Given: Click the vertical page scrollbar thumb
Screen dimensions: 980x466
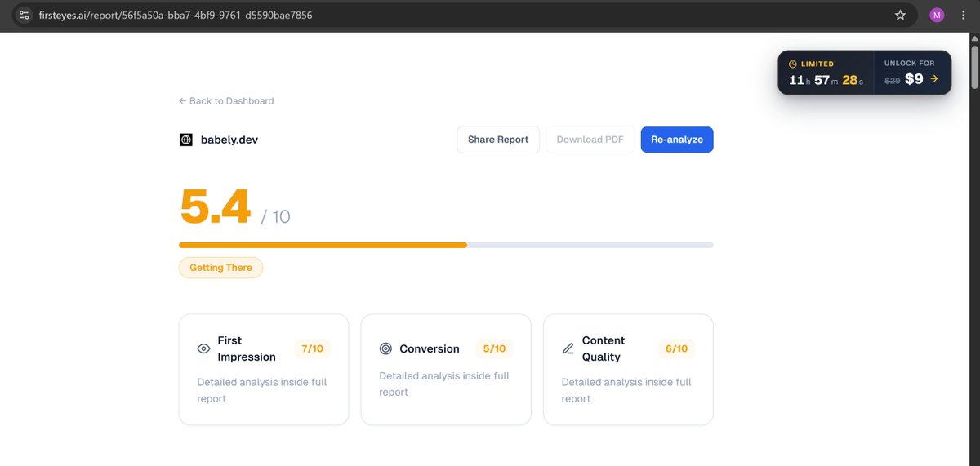Looking at the screenshot, I should [974, 67].
